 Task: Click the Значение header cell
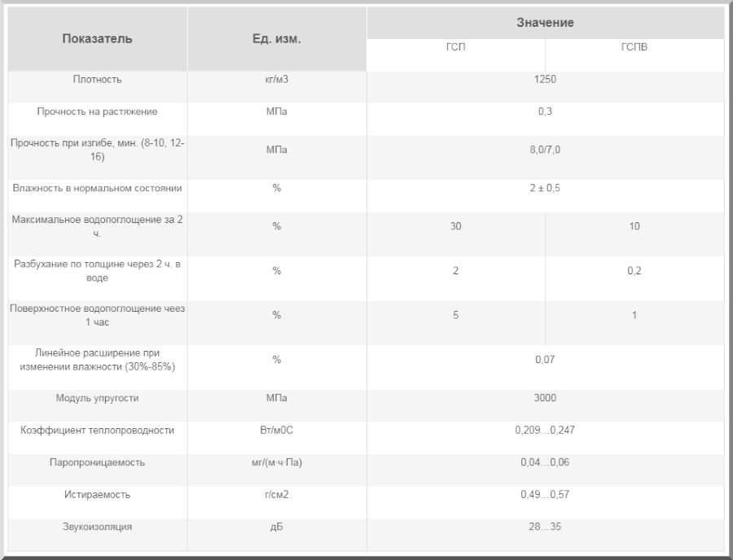click(545, 23)
